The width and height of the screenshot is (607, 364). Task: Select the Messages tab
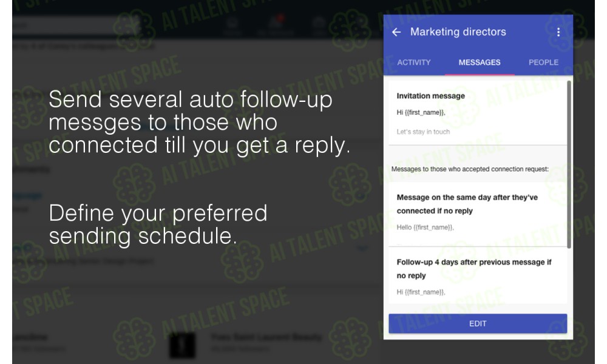point(480,62)
